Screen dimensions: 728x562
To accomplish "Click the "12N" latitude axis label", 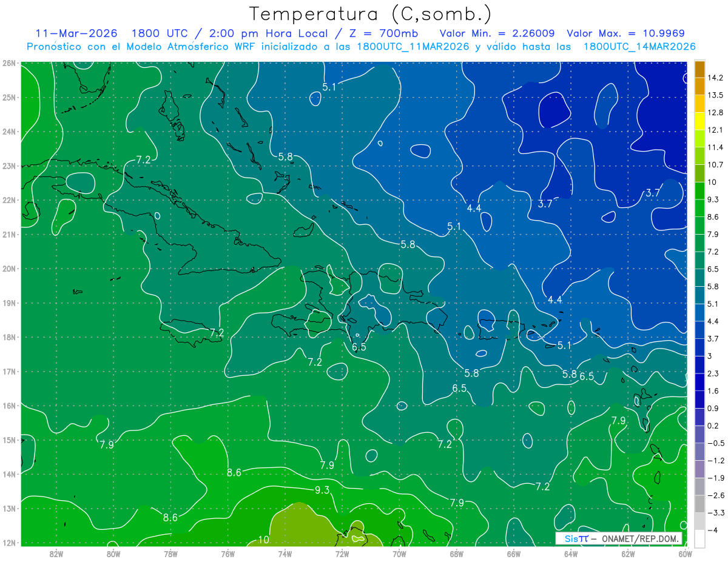I will 8,543.
